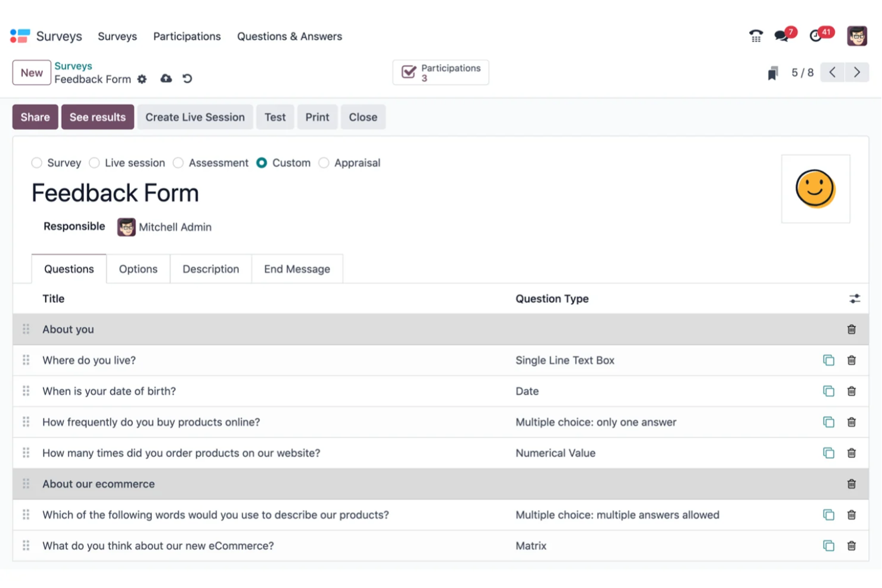Go to the next record arrow
This screenshot has height=588, width=882.
coord(857,73)
